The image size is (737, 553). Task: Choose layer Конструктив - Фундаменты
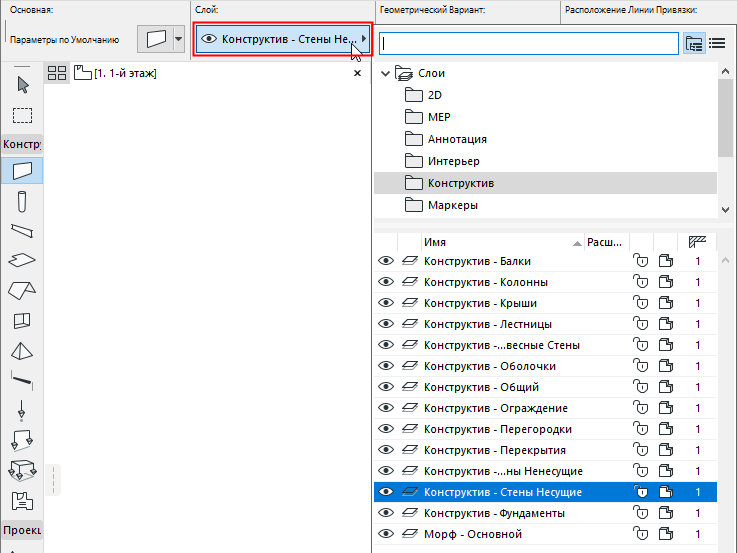coord(545,513)
